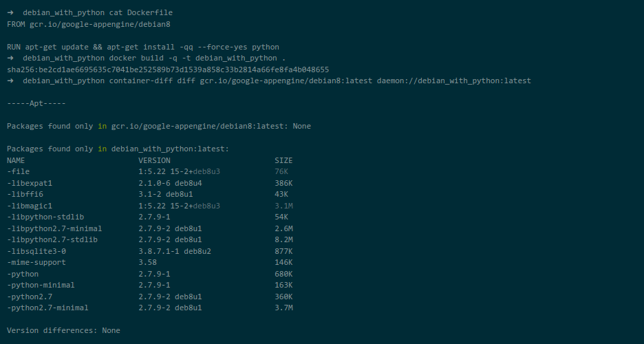Click the daemon://debian_with_python:latest argument
644x344 pixels.
[454, 81]
